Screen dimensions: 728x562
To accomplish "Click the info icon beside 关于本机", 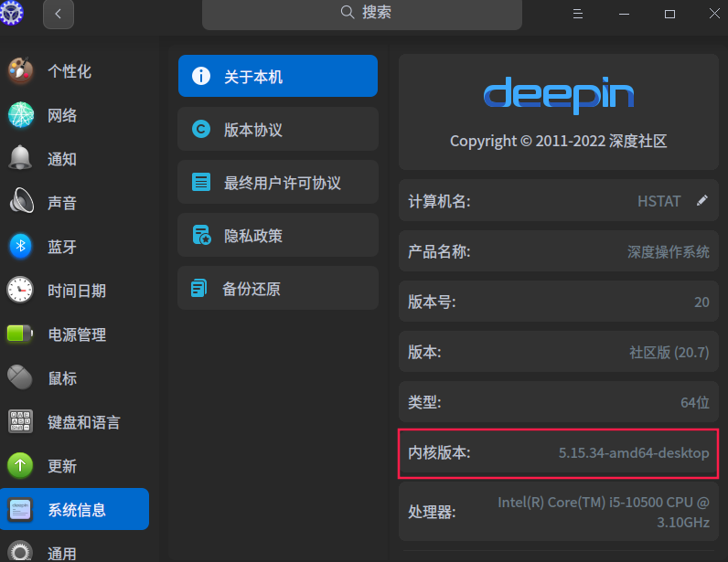I will 201,76.
